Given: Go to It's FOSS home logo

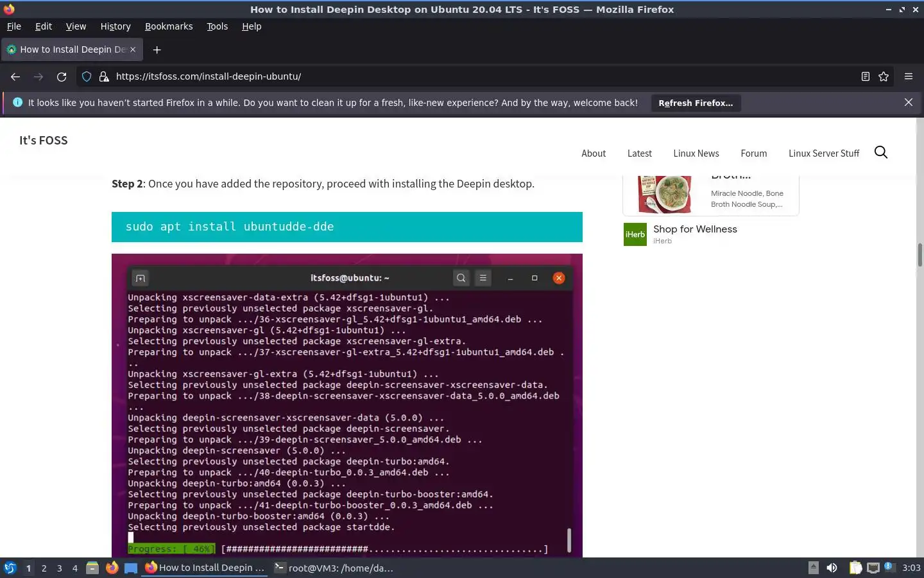Looking at the screenshot, I should point(43,140).
